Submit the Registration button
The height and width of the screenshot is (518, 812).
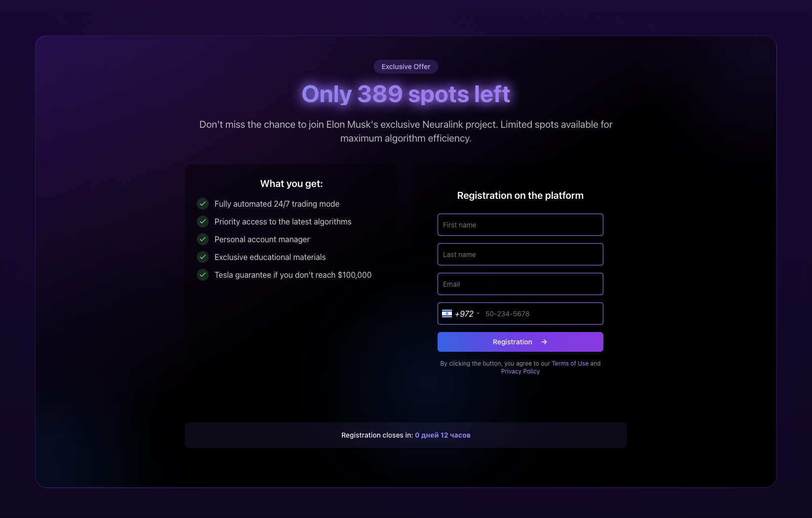pos(520,342)
